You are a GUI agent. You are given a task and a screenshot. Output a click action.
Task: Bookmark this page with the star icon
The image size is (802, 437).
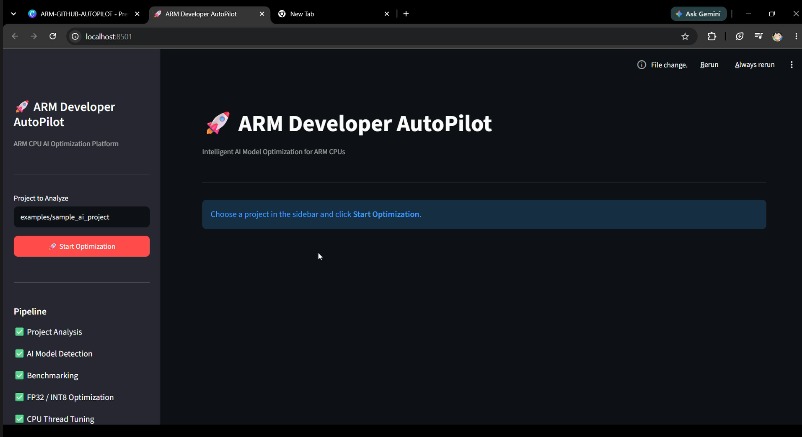pyautogui.click(x=685, y=36)
